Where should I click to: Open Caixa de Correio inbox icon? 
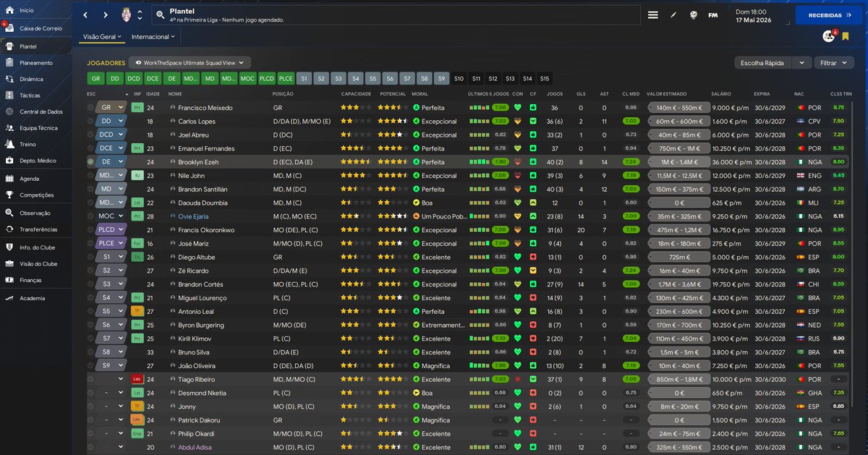tap(9, 28)
